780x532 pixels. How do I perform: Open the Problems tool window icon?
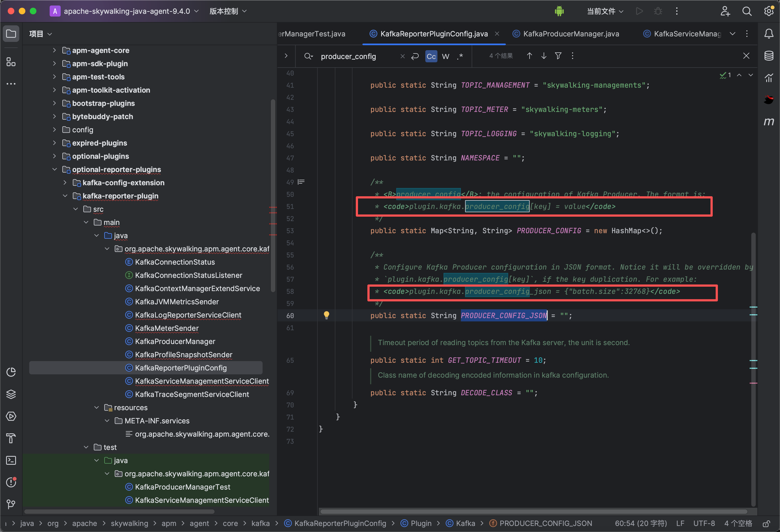pos(11,482)
